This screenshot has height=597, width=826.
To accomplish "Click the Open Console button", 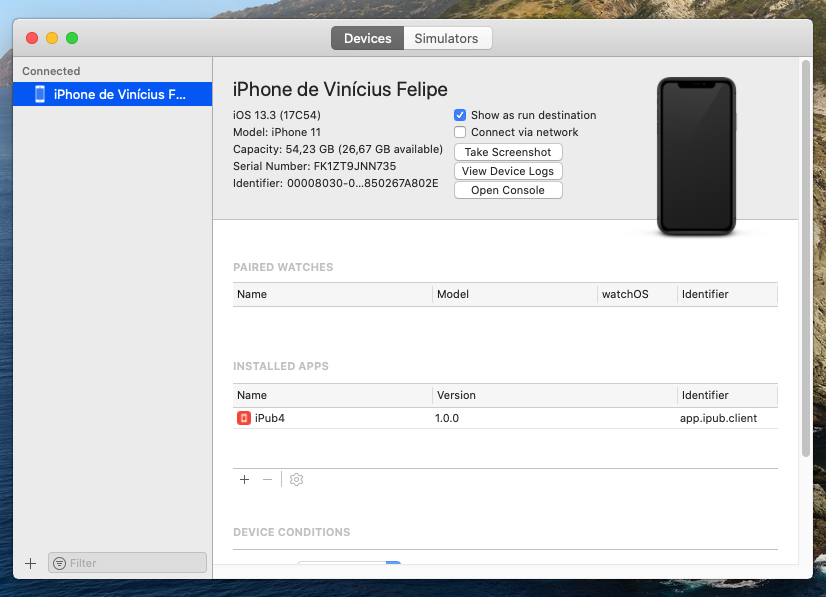I will 508,190.
